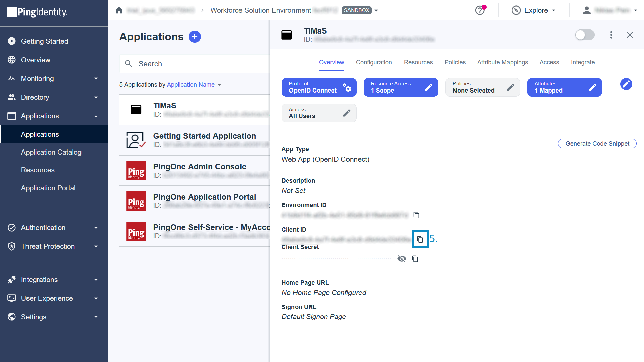Switch to the Resources tab
The width and height of the screenshot is (644, 362).
(x=418, y=62)
